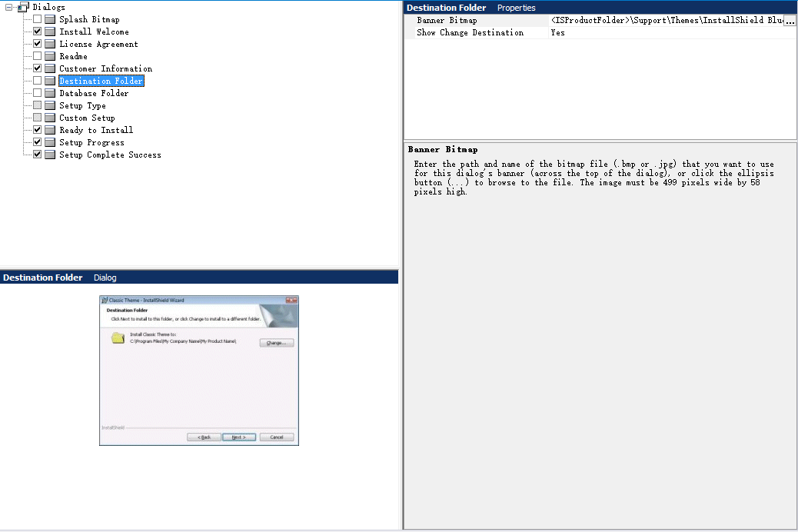Viewport: 798px width, 532px height.
Task: Click the Dialog tab label
Action: [105, 278]
